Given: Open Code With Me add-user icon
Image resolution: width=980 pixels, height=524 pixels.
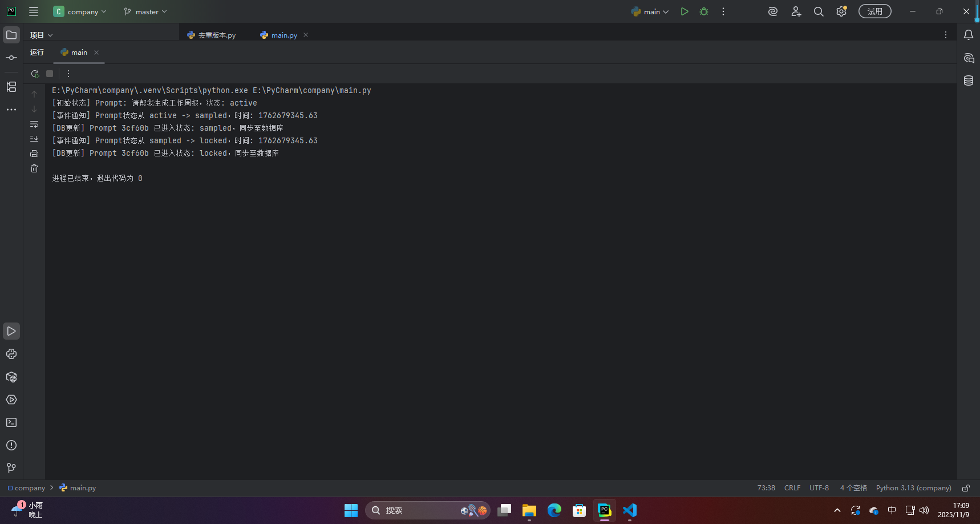Looking at the screenshot, I should pyautogui.click(x=796, y=11).
